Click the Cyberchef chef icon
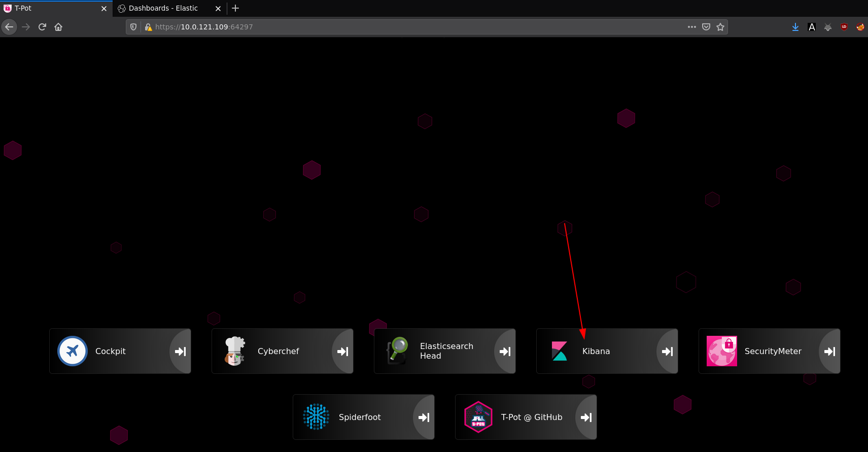This screenshot has width=868, height=452. pyautogui.click(x=234, y=351)
